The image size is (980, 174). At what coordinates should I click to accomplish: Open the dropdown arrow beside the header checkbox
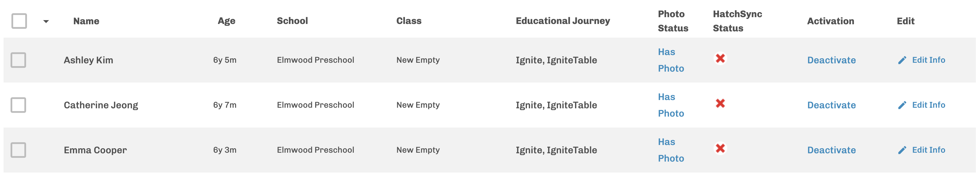tap(46, 21)
